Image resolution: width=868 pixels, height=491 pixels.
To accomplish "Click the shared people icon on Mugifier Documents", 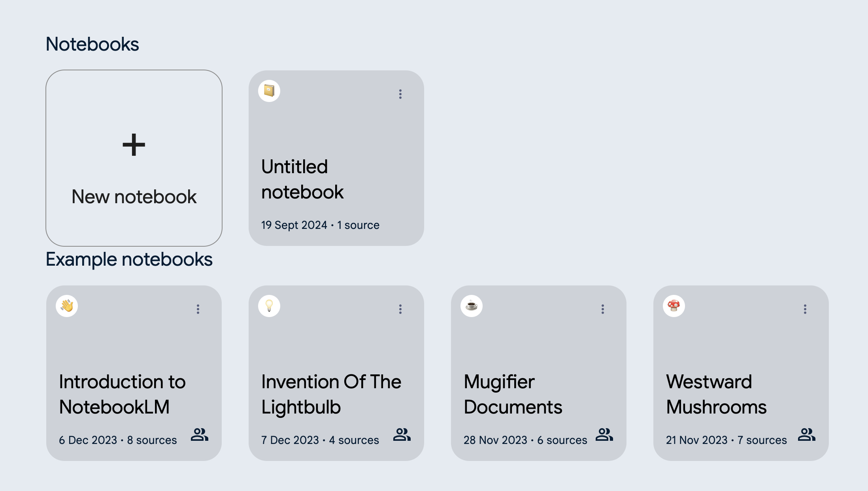I will click(604, 434).
